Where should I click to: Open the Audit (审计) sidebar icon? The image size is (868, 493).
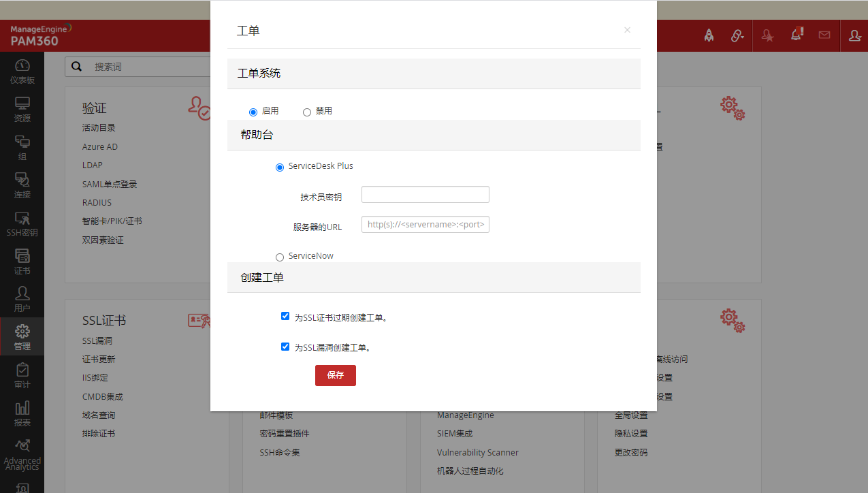(x=22, y=375)
